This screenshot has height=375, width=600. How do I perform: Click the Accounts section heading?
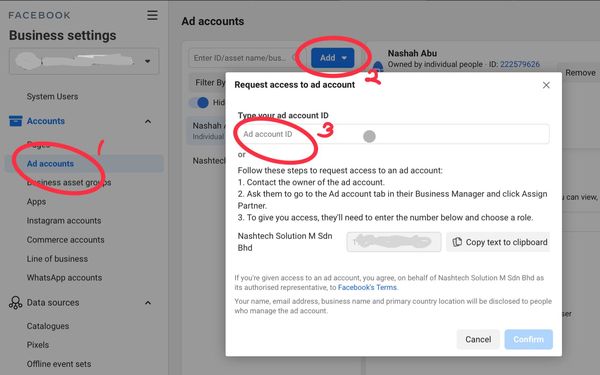coord(46,121)
